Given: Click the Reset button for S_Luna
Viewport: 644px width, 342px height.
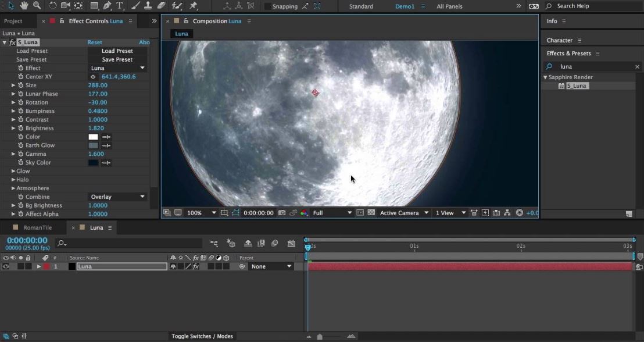Looking at the screenshot, I should point(95,42).
